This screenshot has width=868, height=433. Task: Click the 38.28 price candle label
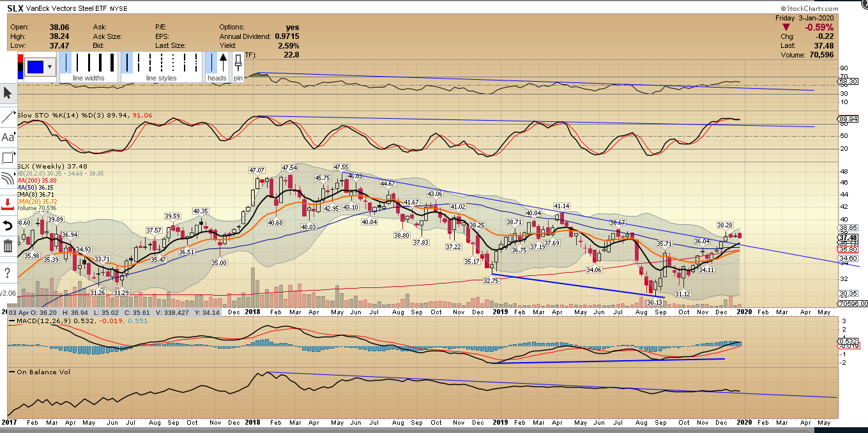pyautogui.click(x=724, y=225)
